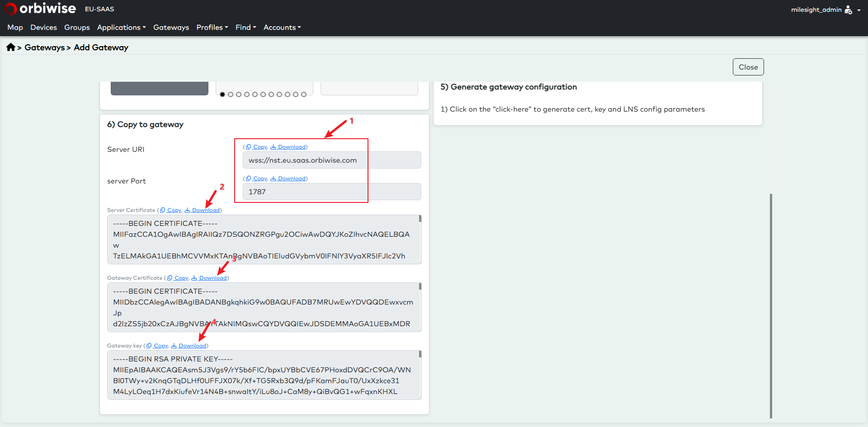Image resolution: width=868 pixels, height=427 pixels.
Task: Download the server Port value
Action: point(288,178)
